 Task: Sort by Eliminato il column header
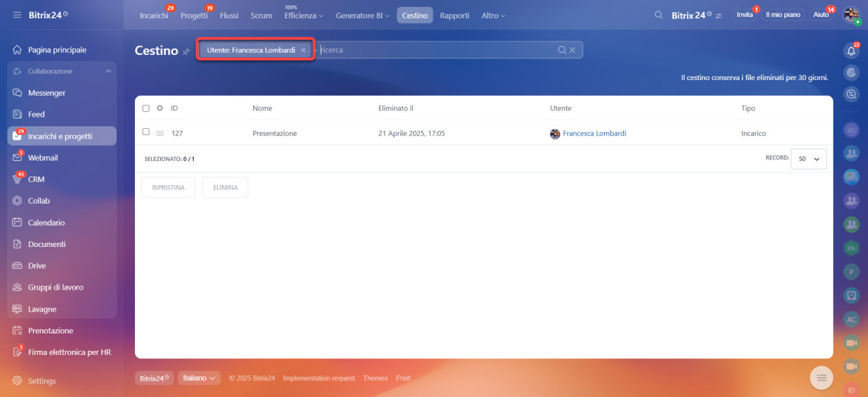[395, 108]
